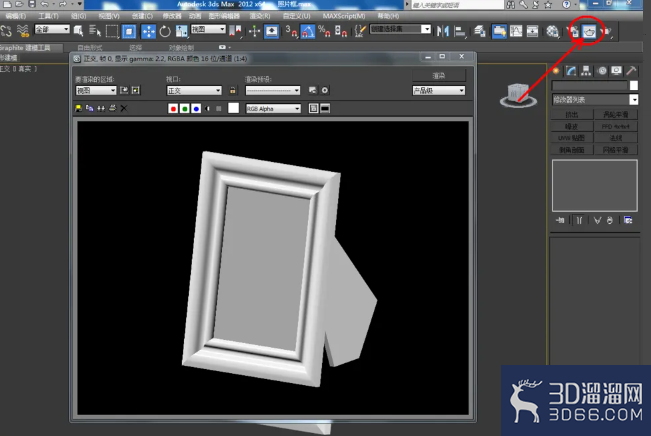Click Edit Named Selection Sets icon
Image resolution: width=651 pixels, height=436 pixels.
tap(360, 31)
